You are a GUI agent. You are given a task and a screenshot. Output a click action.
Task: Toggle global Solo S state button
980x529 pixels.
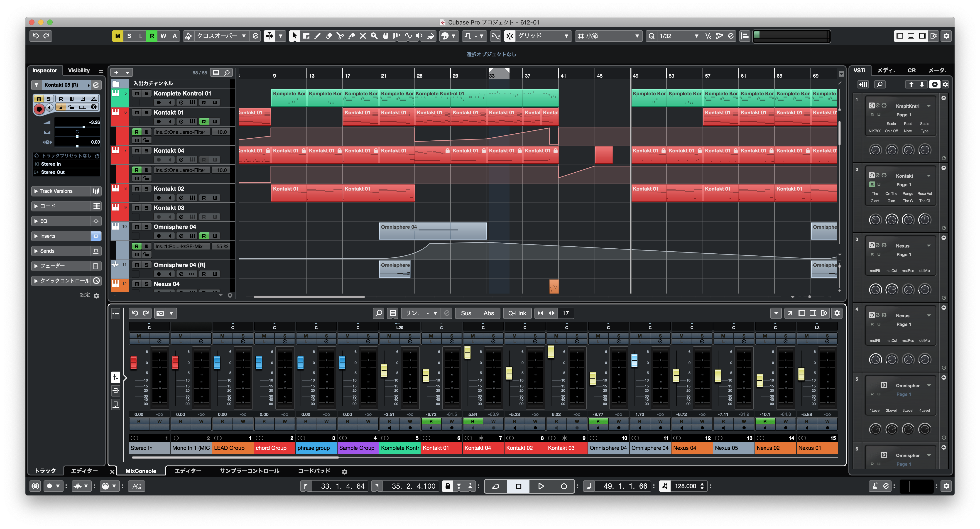[x=129, y=36]
